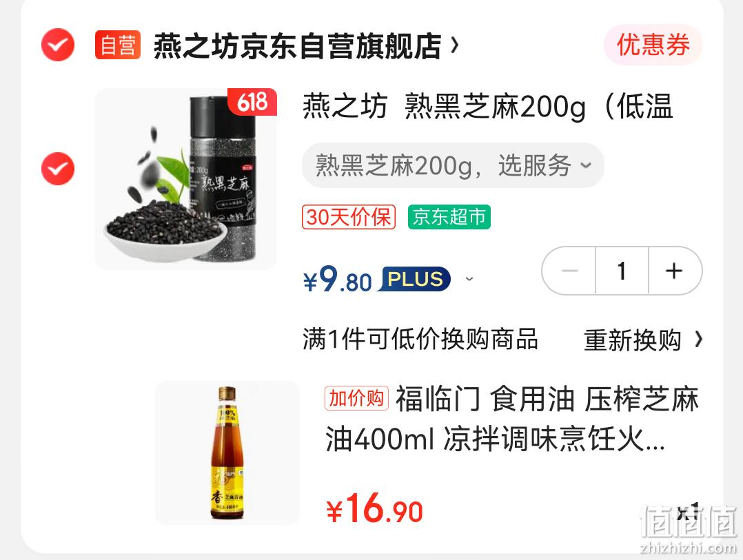Decrease quantity with minus button

(569, 271)
